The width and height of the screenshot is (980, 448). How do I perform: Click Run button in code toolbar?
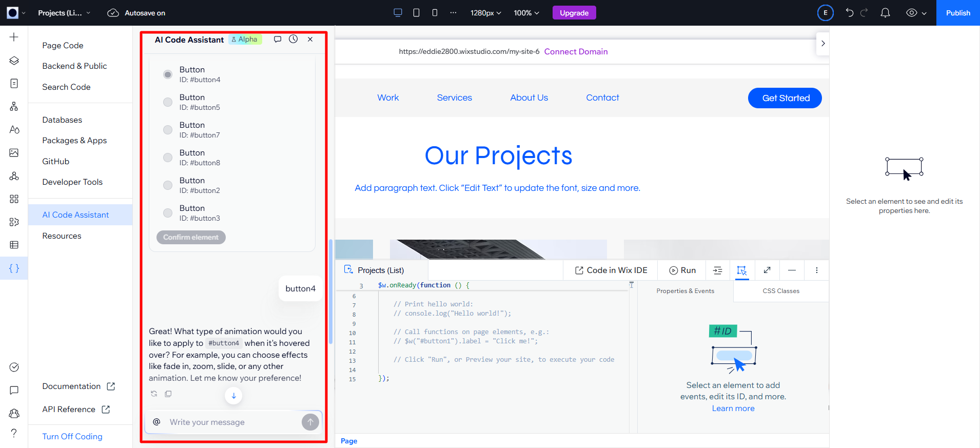pyautogui.click(x=683, y=270)
